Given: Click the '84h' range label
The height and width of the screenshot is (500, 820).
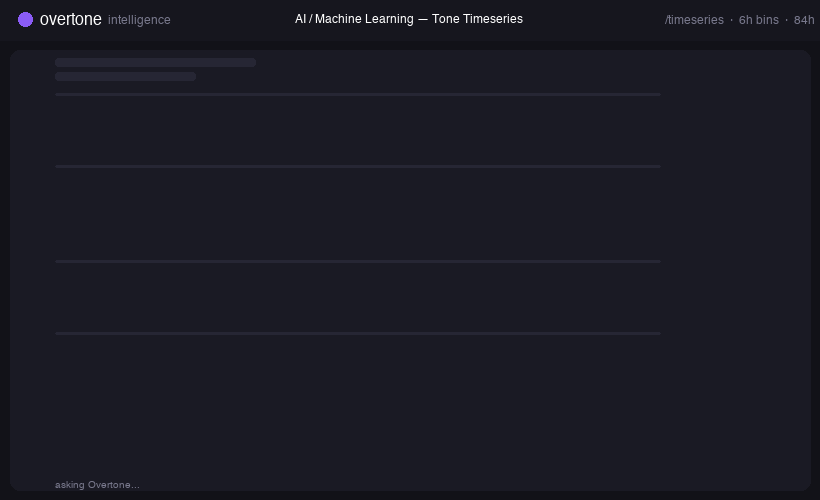Looking at the screenshot, I should coord(804,20).
